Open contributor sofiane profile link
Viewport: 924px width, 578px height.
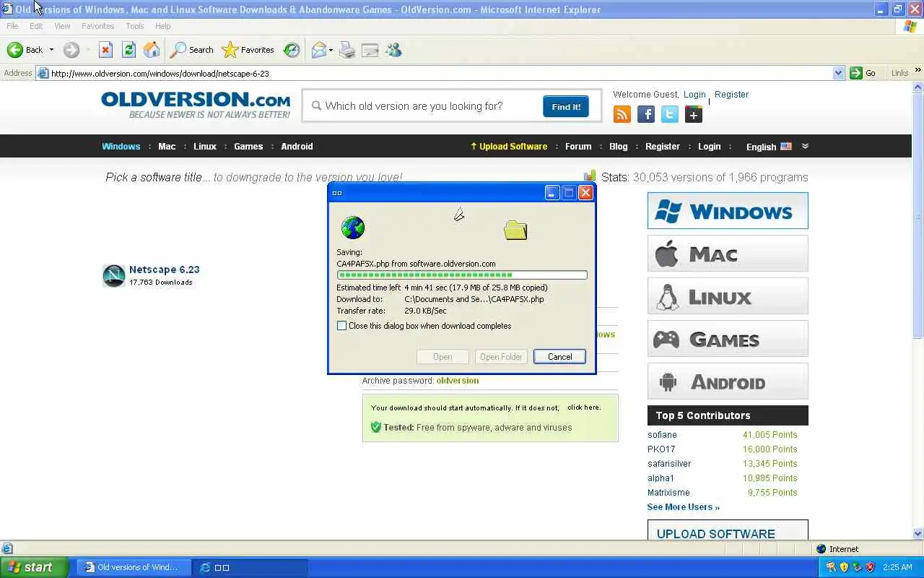click(662, 435)
